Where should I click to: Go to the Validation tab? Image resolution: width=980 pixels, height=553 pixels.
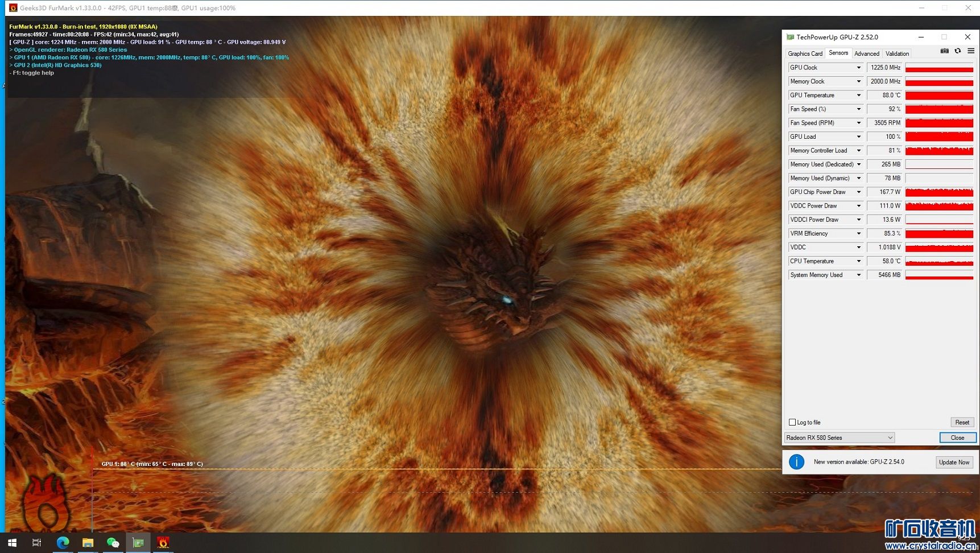(897, 53)
